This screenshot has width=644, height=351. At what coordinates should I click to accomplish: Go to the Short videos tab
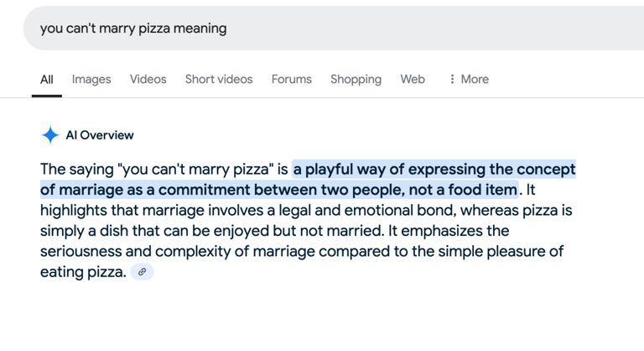(x=219, y=79)
